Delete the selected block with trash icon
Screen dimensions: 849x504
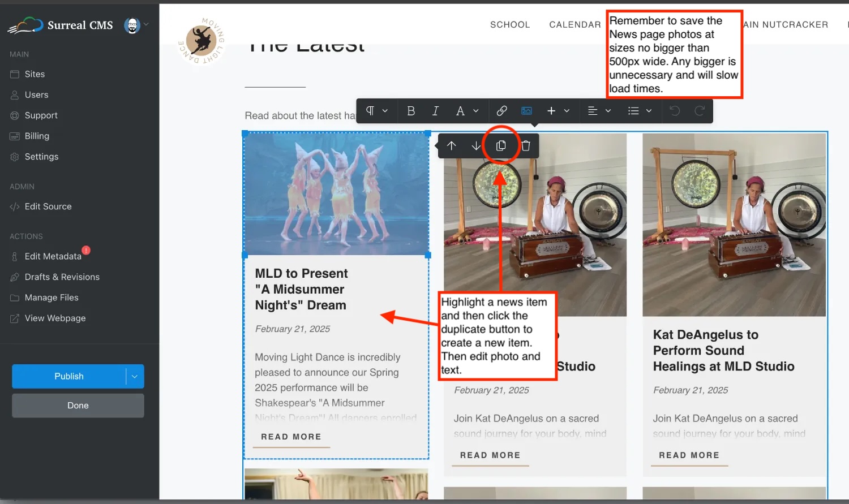click(x=526, y=146)
